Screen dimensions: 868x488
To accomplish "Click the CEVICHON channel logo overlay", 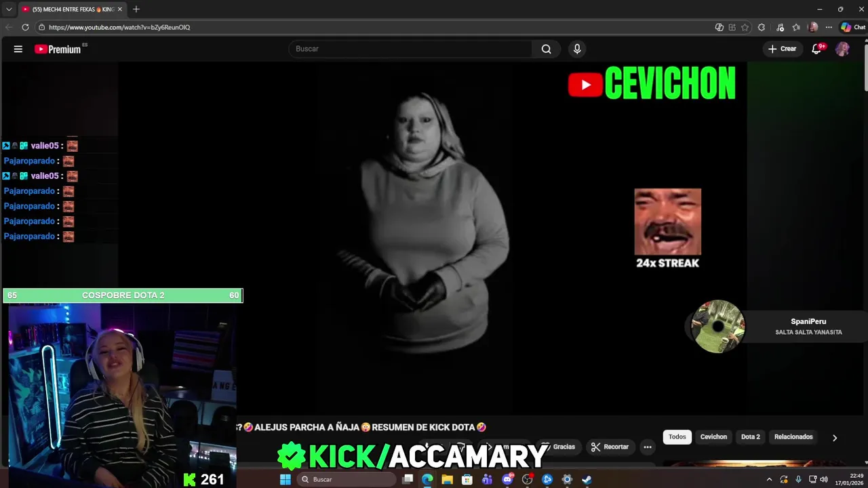I will 652,84.
